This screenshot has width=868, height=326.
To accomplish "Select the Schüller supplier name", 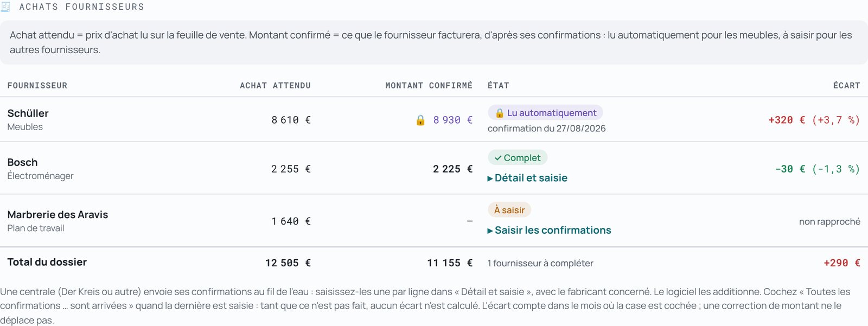I will [28, 113].
